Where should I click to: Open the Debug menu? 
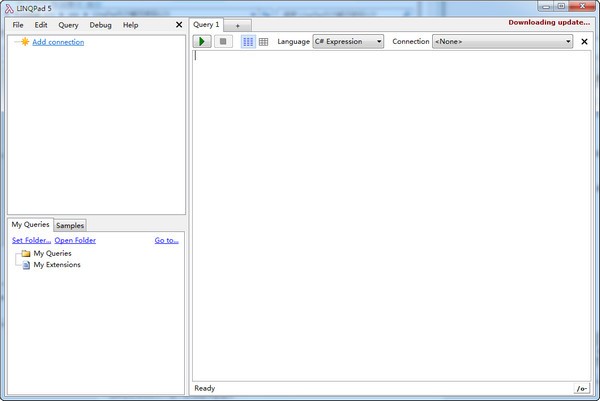[100, 24]
